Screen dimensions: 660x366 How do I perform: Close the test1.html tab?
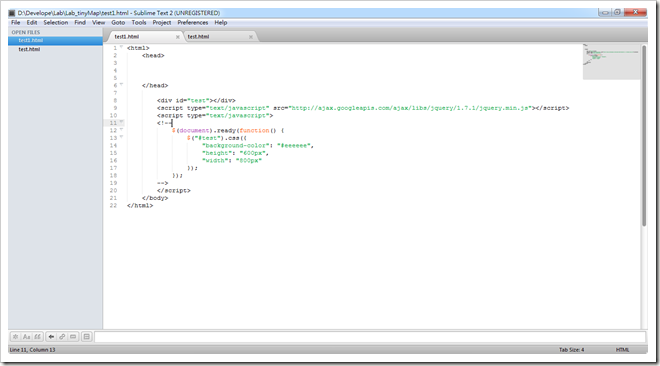pos(178,37)
